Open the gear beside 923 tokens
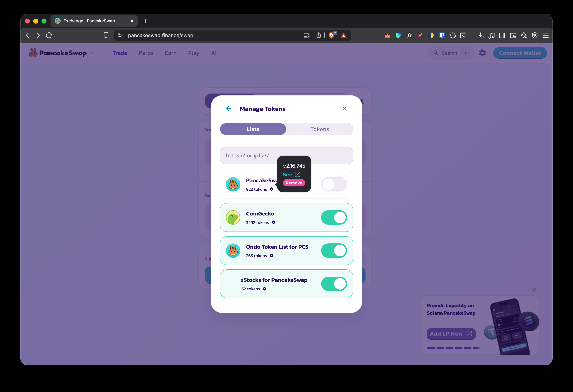 (x=271, y=189)
